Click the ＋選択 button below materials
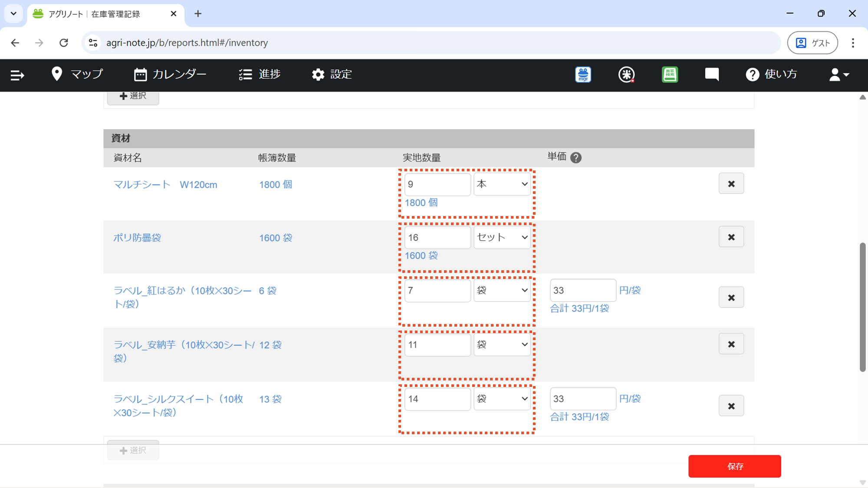Viewport: 868px width, 488px height. 133,450
